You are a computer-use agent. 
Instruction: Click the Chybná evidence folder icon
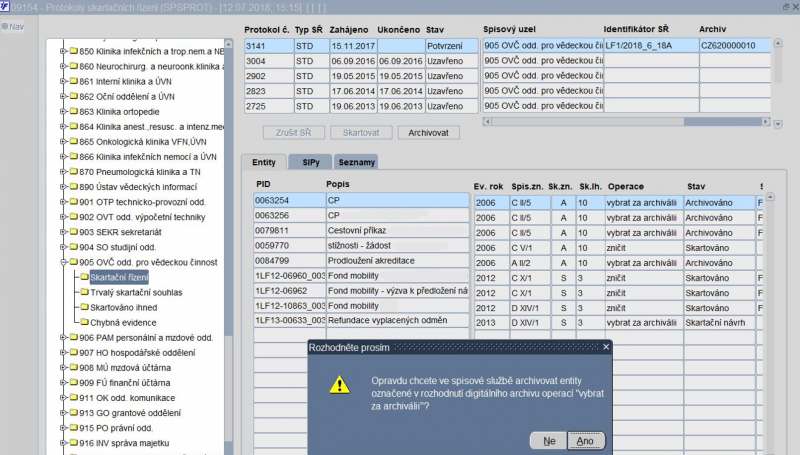83,322
